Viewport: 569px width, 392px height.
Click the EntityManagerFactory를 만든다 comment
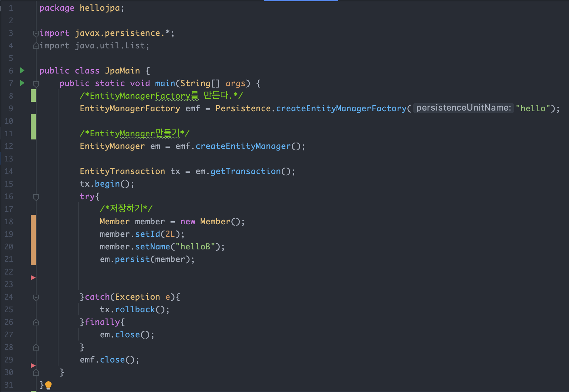tap(161, 95)
